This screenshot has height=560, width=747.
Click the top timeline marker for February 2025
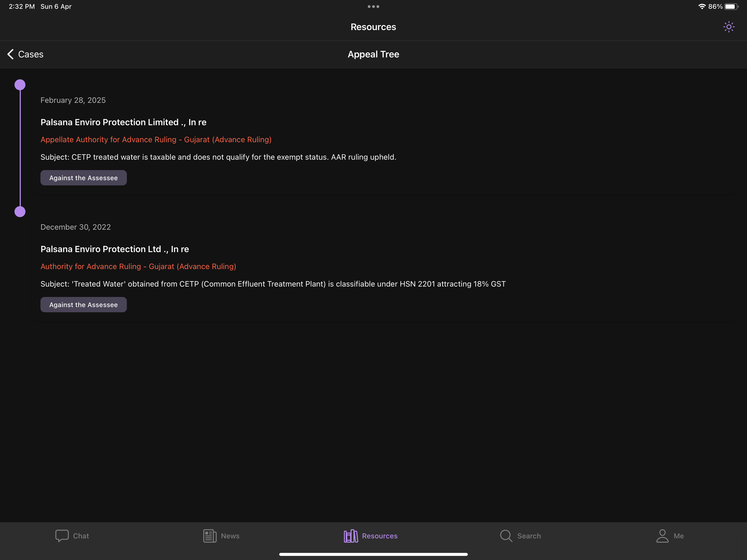(20, 85)
